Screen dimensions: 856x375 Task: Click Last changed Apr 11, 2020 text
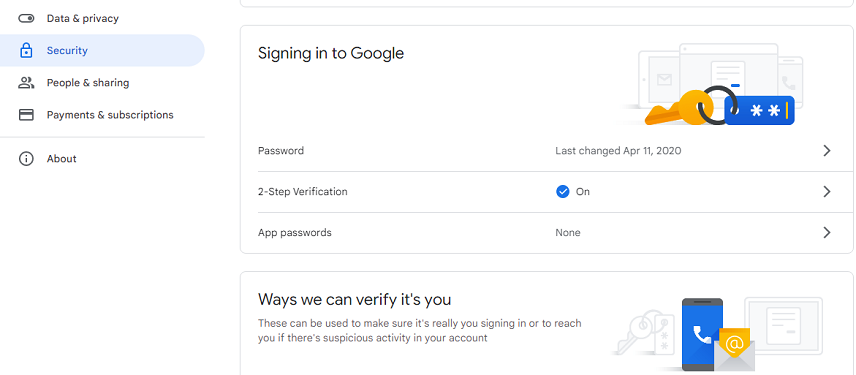[618, 151]
